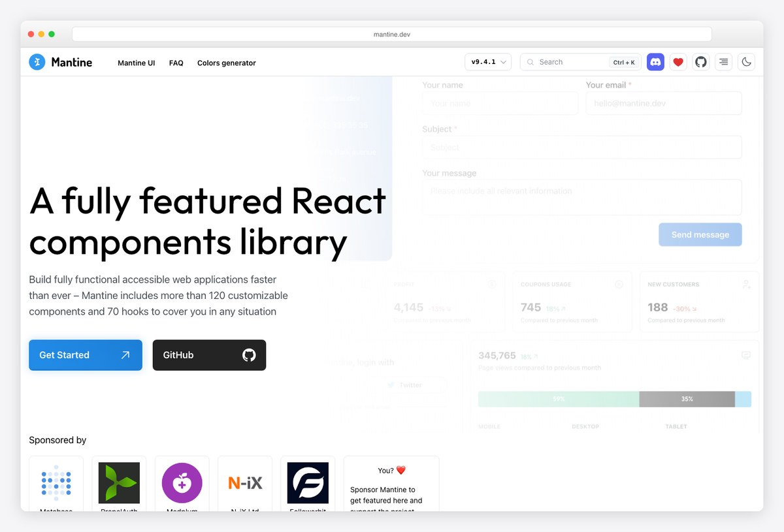This screenshot has width=784, height=532.
Task: Click the browser address bar mantine.dev
Action: (392, 34)
